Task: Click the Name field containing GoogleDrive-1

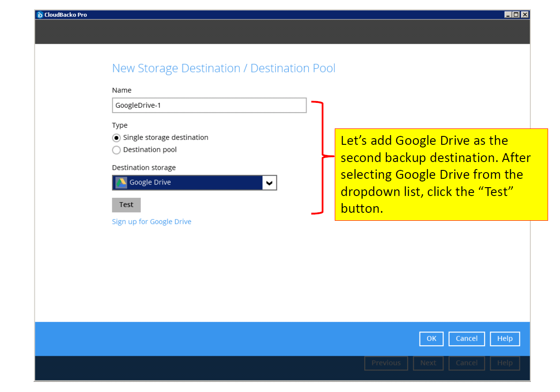Action: [209, 106]
